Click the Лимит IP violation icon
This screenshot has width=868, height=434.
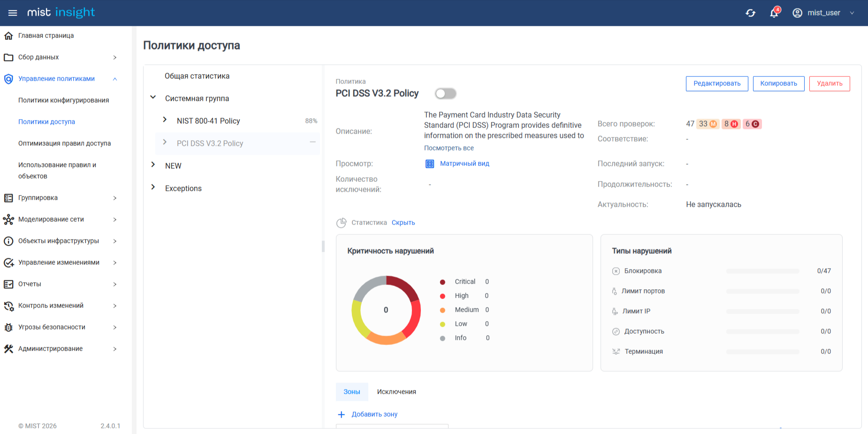pos(615,311)
